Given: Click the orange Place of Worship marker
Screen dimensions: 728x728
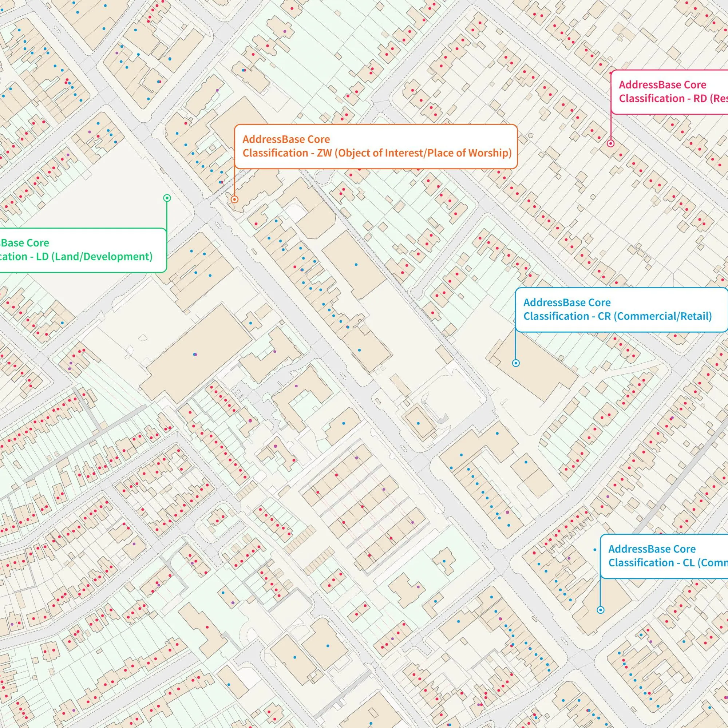Looking at the screenshot, I should (x=234, y=199).
